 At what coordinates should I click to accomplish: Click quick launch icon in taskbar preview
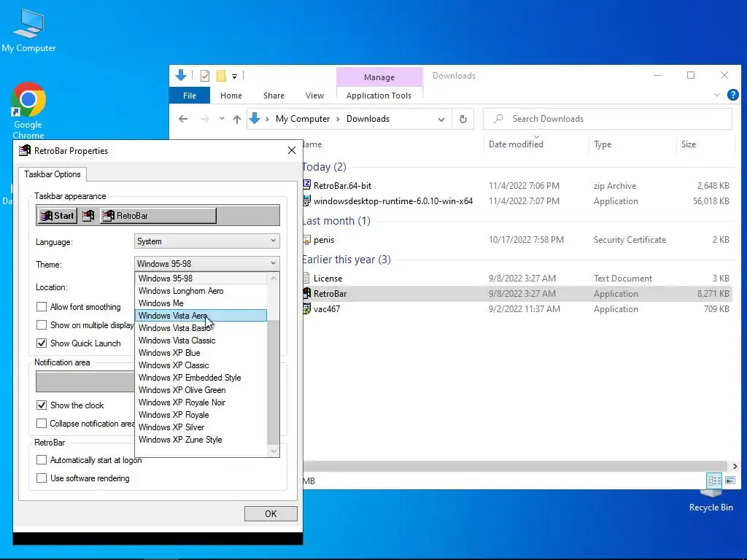[x=88, y=216]
